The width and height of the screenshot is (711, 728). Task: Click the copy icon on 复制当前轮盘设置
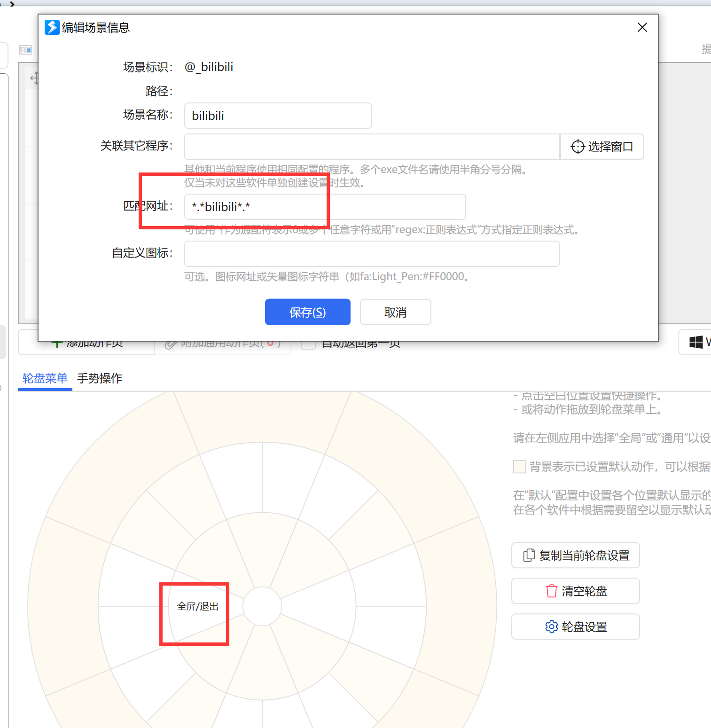529,556
